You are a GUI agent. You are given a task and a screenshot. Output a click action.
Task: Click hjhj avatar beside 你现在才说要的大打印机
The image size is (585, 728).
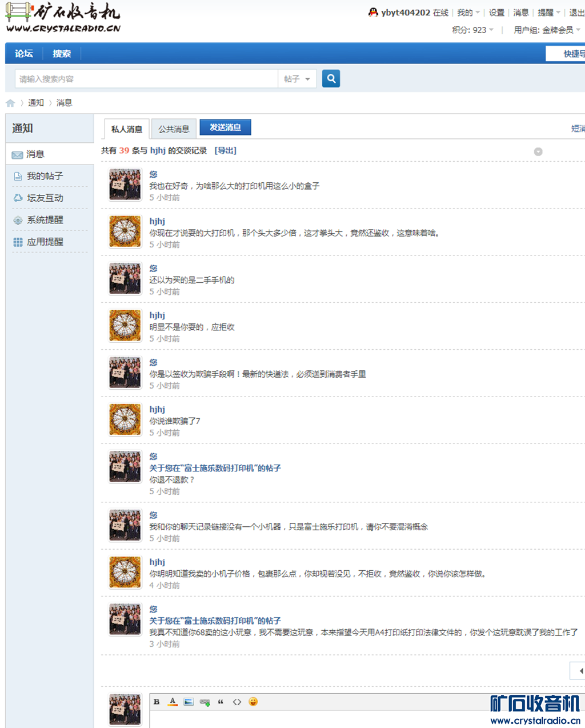coord(125,231)
